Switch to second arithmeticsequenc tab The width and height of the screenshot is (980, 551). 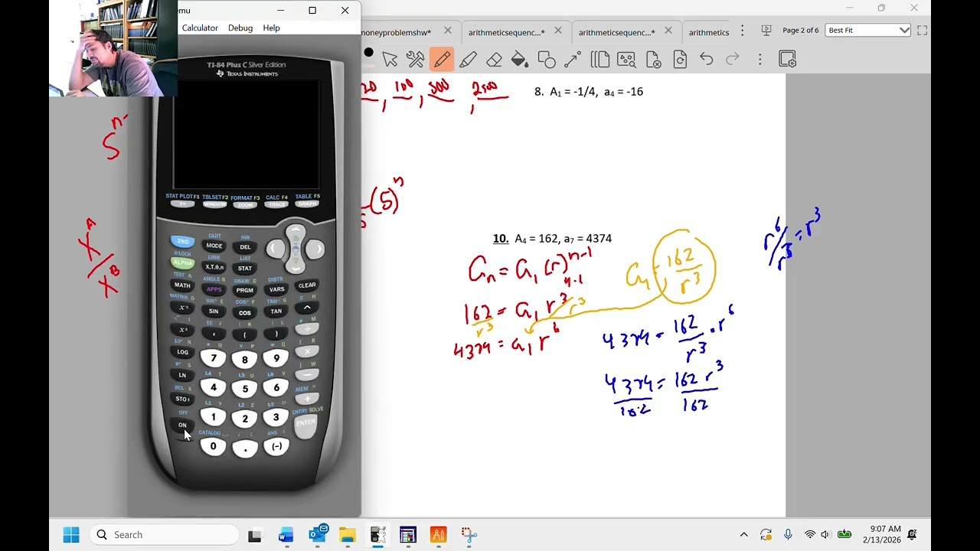point(506,32)
